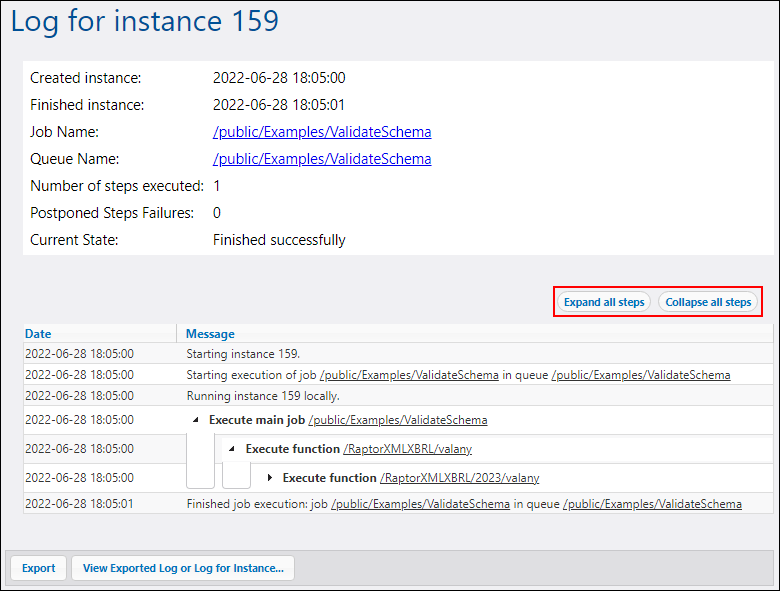Image resolution: width=780 pixels, height=591 pixels.
Task: Collapse the Execute function /RaptorXMLXBRL/valany step
Action: click(233, 449)
